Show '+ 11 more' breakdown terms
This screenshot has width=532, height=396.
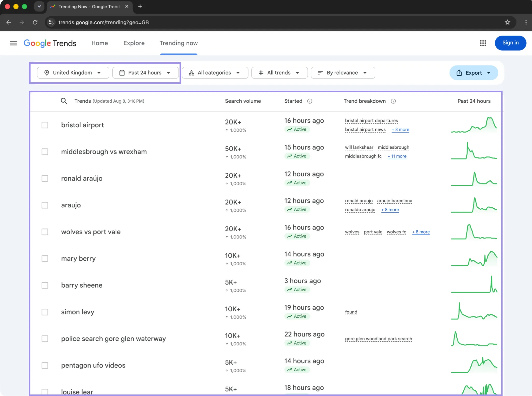tap(397, 156)
